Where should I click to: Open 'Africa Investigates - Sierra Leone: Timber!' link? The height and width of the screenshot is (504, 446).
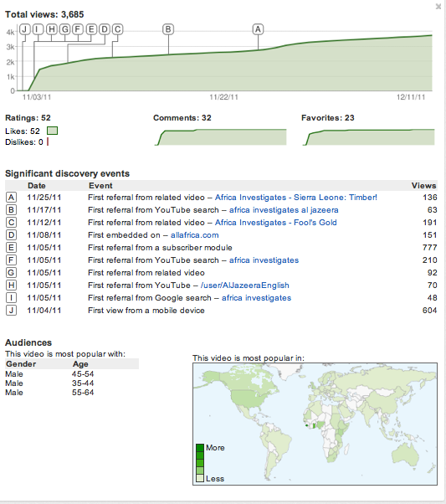[x=296, y=198]
